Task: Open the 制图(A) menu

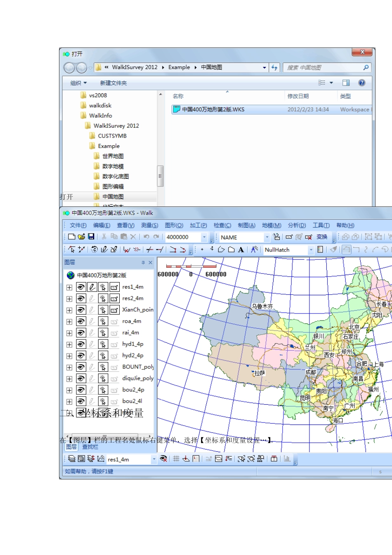Action: pos(246,225)
